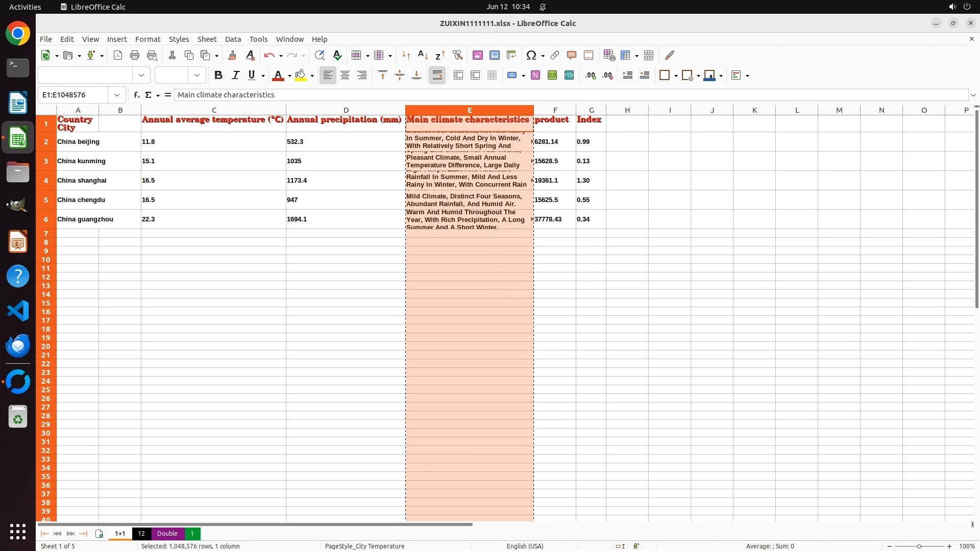Click the column F header

click(555, 110)
